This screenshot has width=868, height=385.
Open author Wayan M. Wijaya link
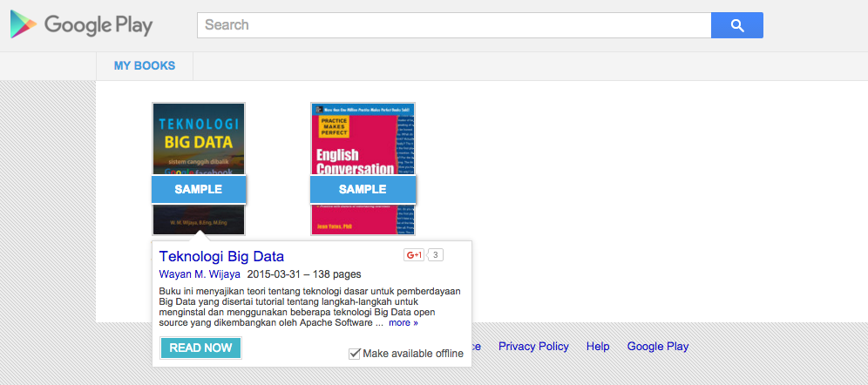click(x=200, y=274)
